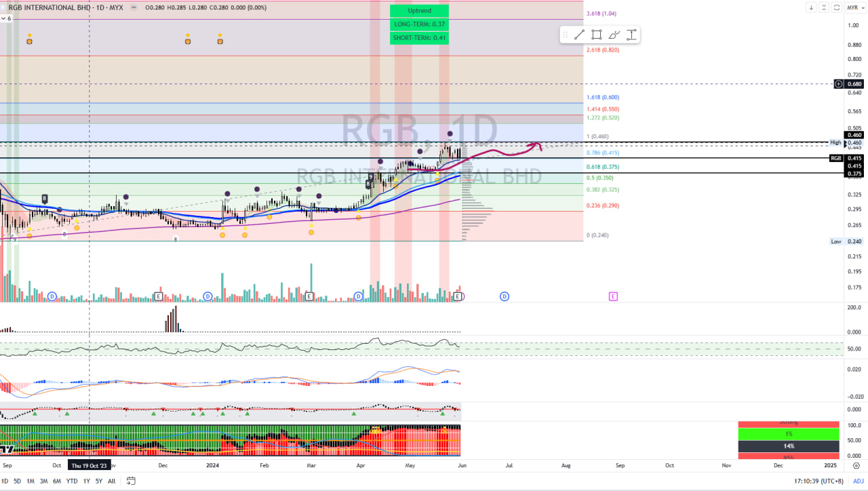Click the 1.272 (0.520) Fibonacci level label

[x=603, y=118]
